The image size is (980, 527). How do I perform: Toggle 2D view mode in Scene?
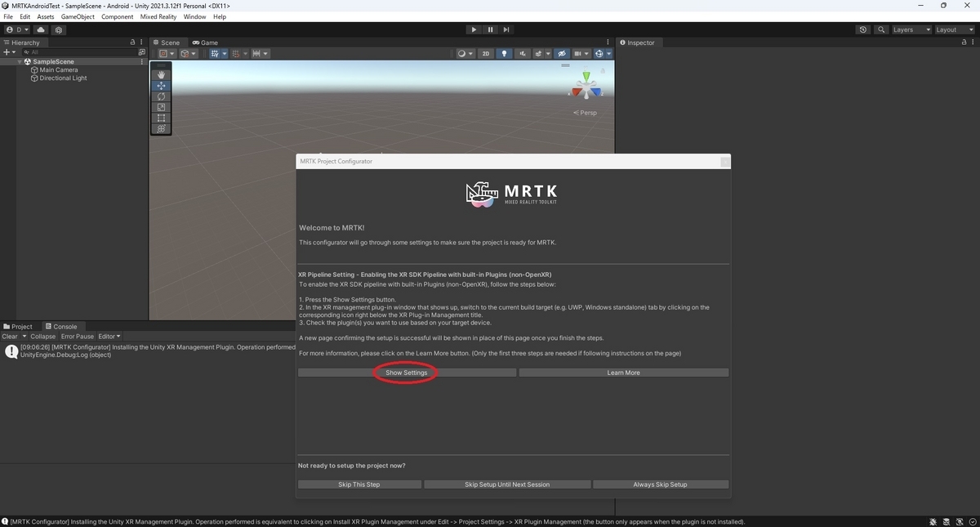[x=485, y=53]
